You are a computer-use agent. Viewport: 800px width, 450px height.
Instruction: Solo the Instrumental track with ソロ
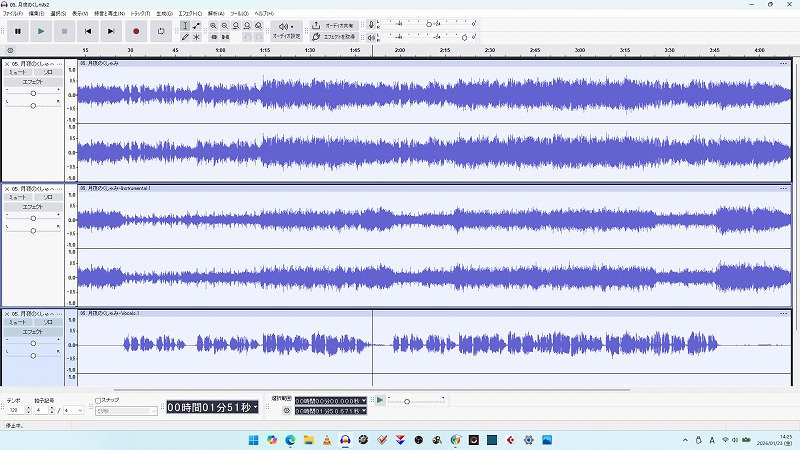coord(47,198)
